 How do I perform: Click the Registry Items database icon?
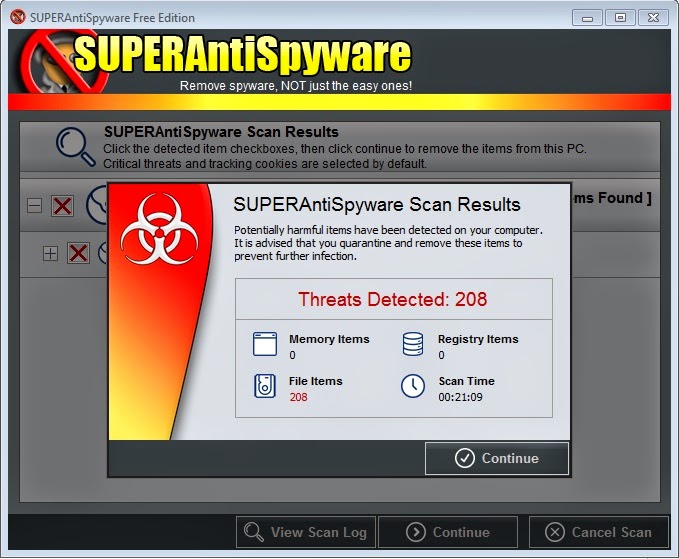pyautogui.click(x=413, y=344)
